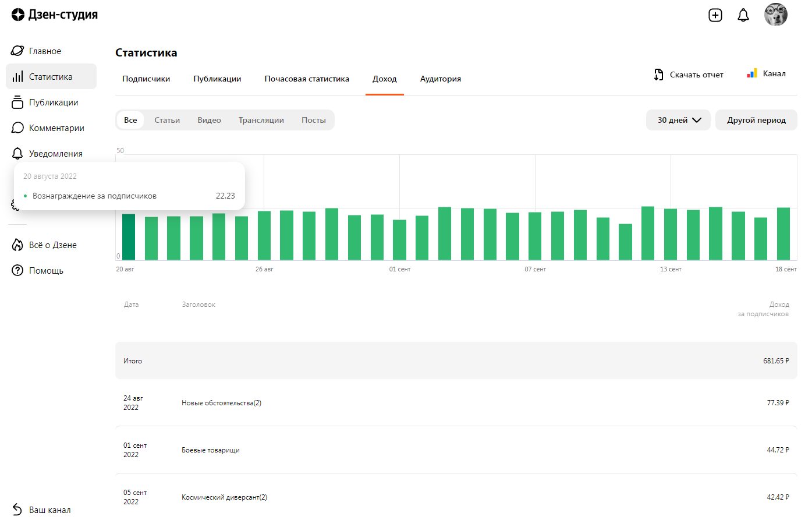812x520 pixels.
Task: Open Публикации from the sidebar
Action: coord(53,102)
